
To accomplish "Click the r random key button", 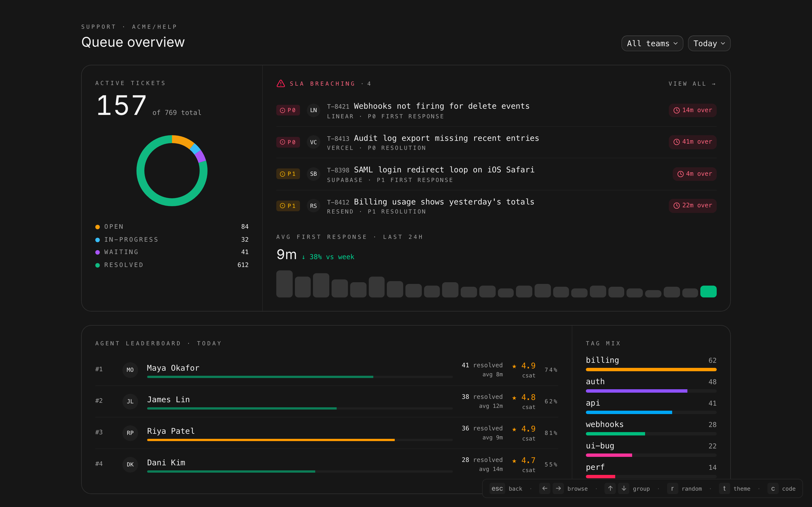I will (672, 489).
